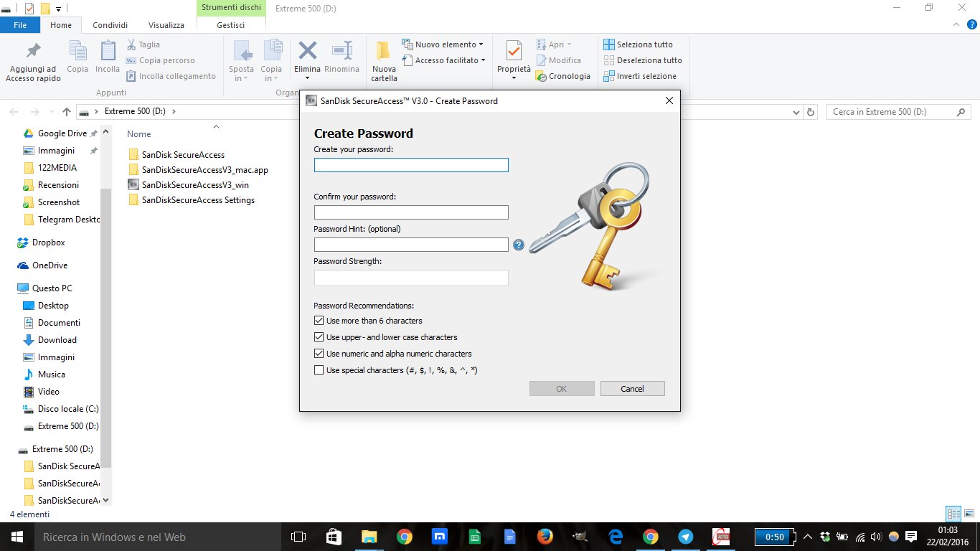Open the Elimina dropdown arrow
Image resolution: width=980 pixels, height=551 pixels.
308,78
